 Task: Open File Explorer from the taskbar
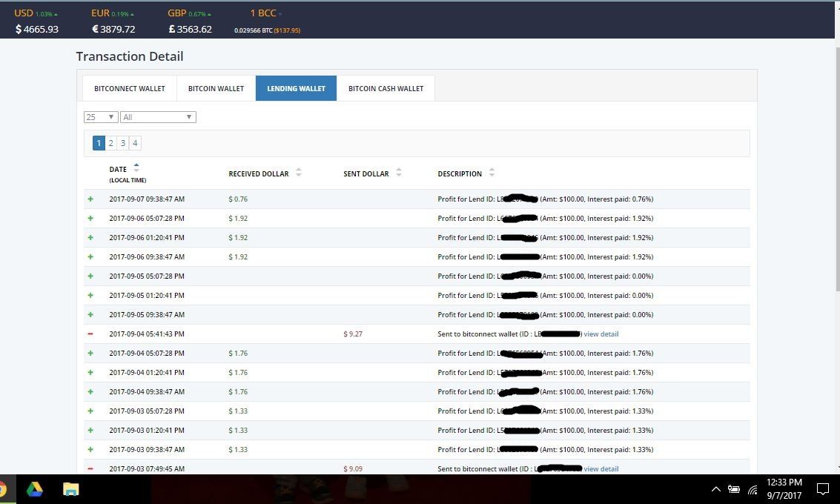point(70,489)
